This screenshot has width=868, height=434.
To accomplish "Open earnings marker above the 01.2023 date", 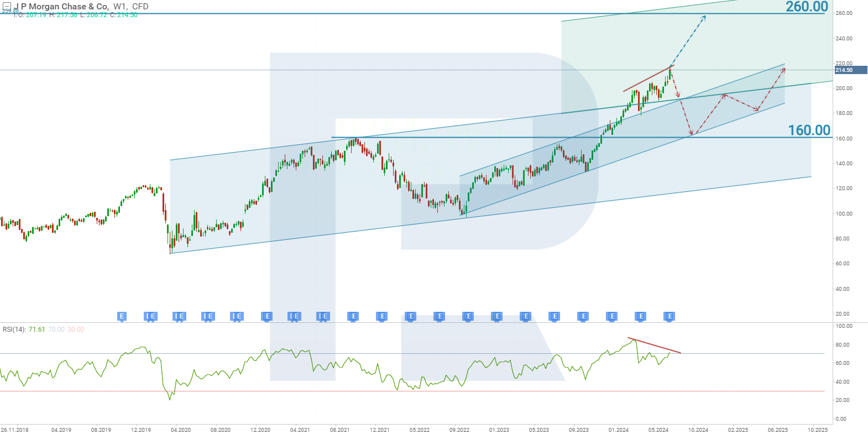I will tap(498, 316).
